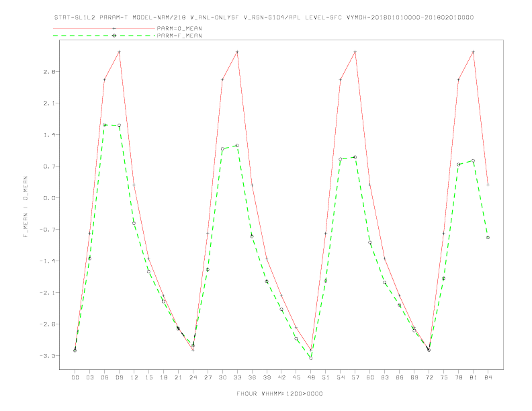Click the 69 x-axis tick label

tap(414, 377)
